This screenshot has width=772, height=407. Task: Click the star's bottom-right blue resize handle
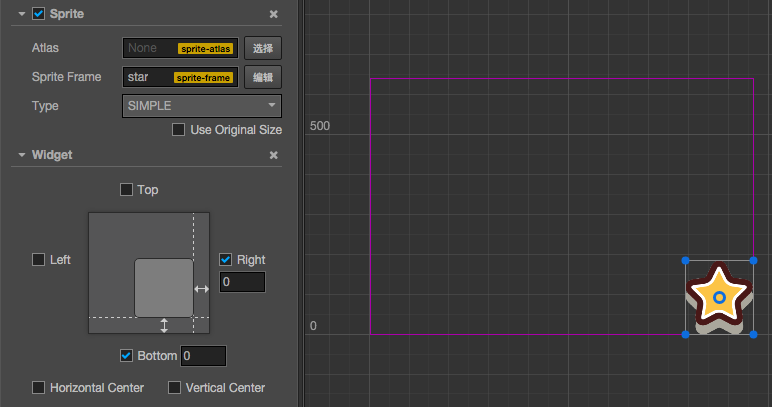click(x=753, y=334)
